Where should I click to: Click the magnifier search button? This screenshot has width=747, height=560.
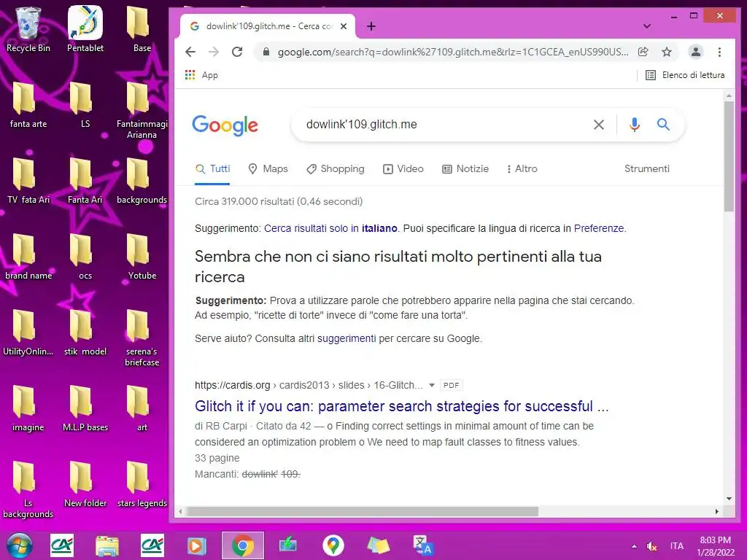(x=663, y=125)
